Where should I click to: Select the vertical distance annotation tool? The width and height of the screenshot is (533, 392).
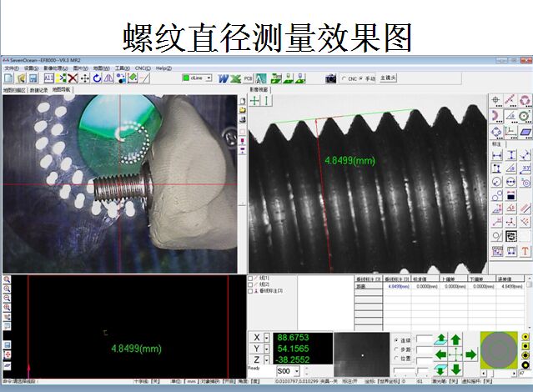coord(511,156)
